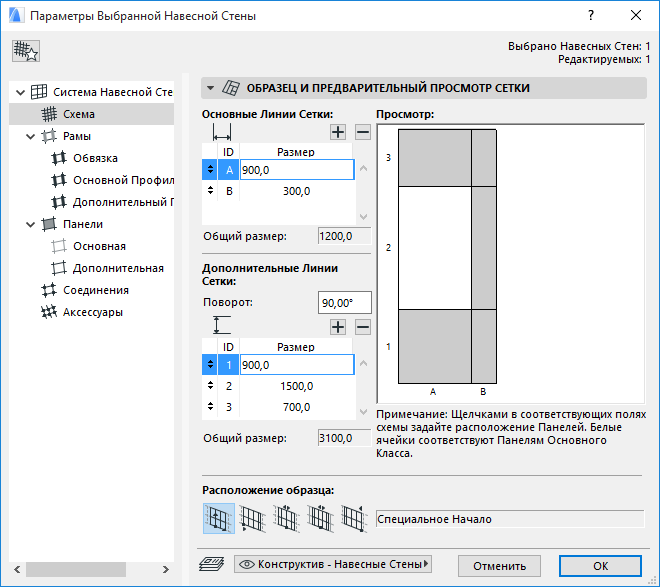This screenshot has width=660, height=587.
Task: Toggle preview cell B2 panel class
Action: (x=484, y=248)
